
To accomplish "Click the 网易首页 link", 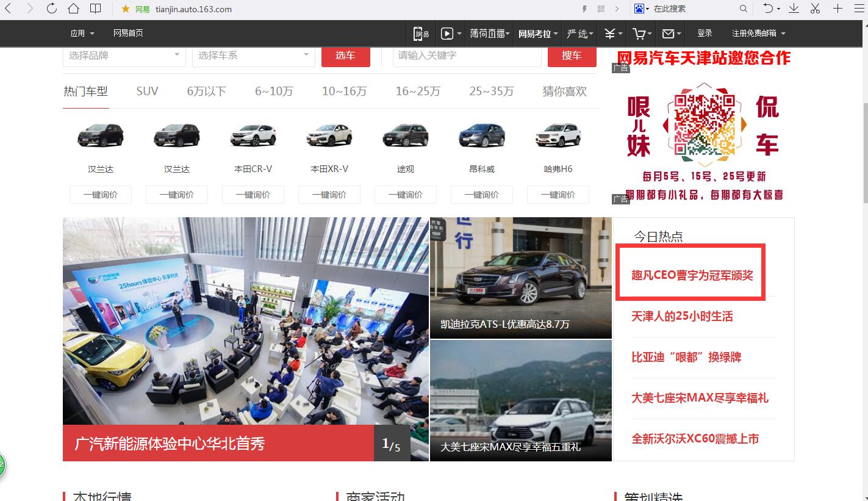I will point(128,33).
